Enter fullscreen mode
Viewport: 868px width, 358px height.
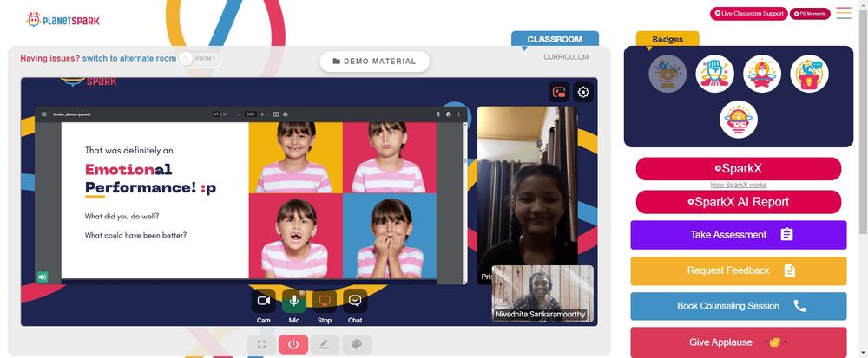click(262, 344)
